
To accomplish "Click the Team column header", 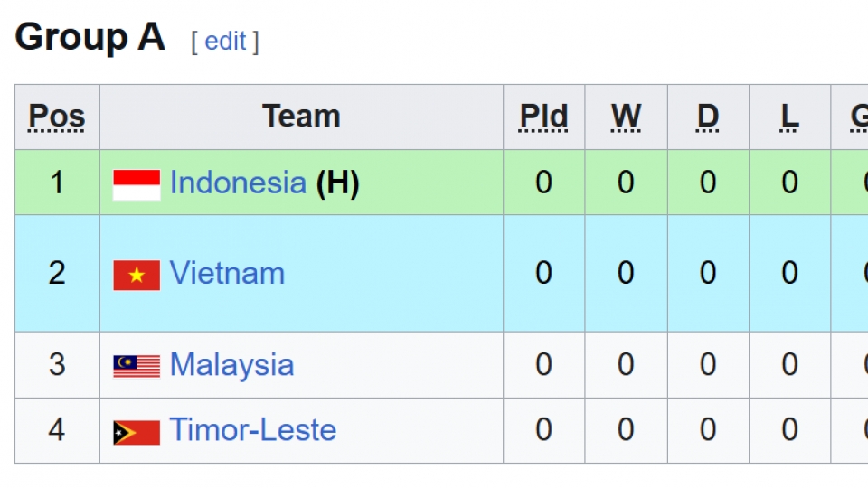I will tap(301, 117).
